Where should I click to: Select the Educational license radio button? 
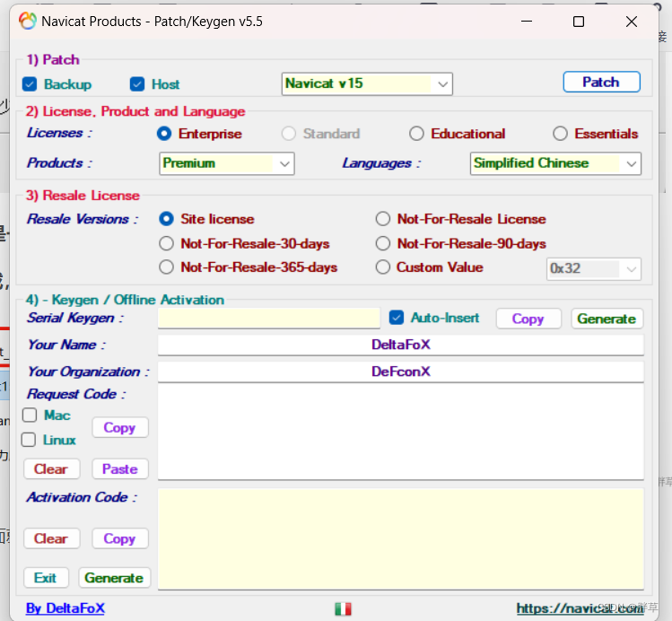point(416,134)
